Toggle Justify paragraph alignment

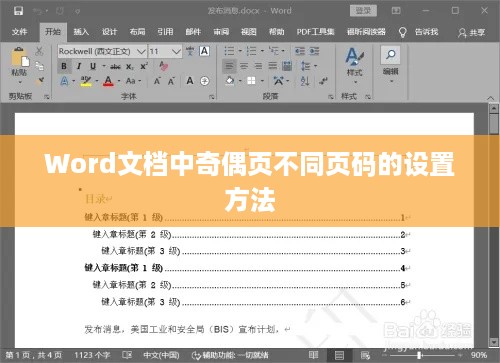pos(273,66)
